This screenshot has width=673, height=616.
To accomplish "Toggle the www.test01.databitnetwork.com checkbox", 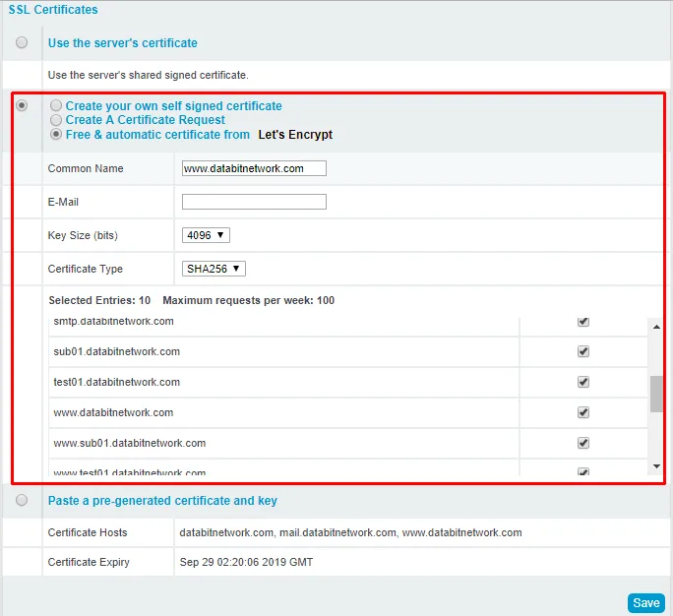I will 583,471.
